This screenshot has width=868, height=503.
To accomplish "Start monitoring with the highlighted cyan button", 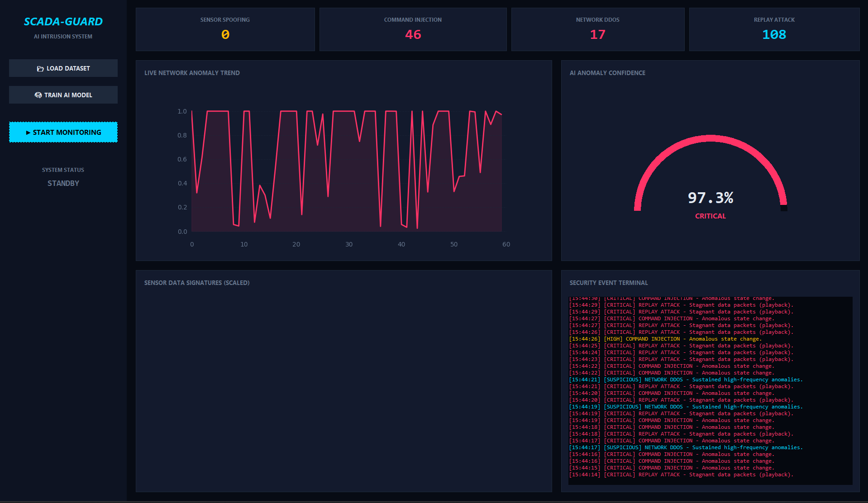I will click(63, 132).
